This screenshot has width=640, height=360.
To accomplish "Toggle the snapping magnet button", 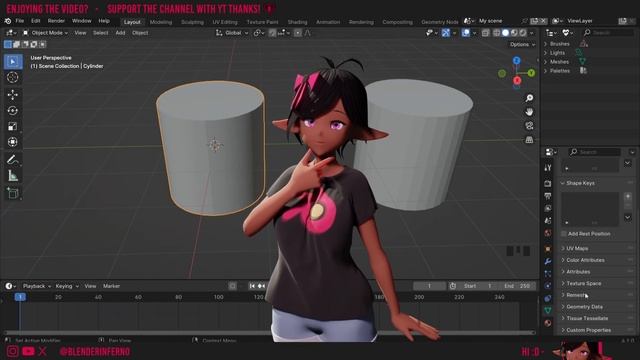I will pyautogui.click(x=272, y=33).
